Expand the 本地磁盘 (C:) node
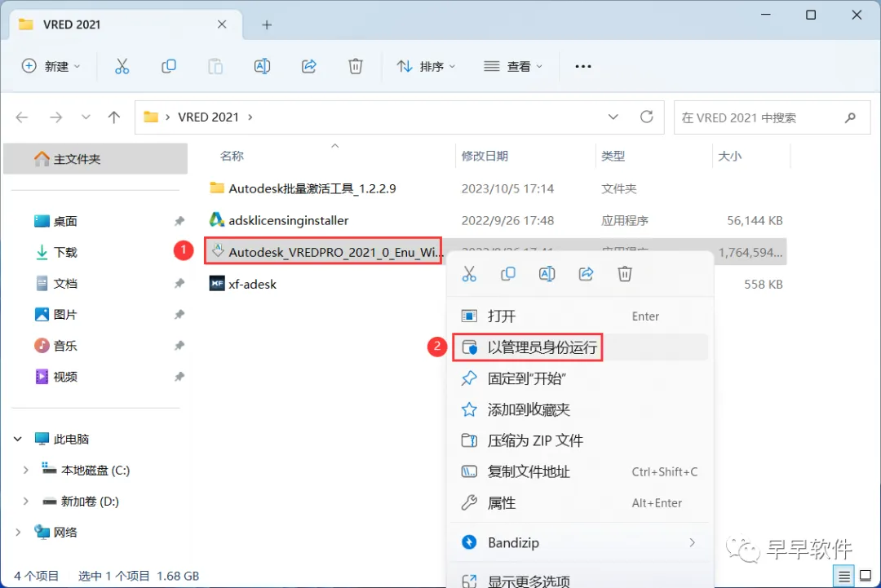Image resolution: width=881 pixels, height=588 pixels. click(26, 470)
